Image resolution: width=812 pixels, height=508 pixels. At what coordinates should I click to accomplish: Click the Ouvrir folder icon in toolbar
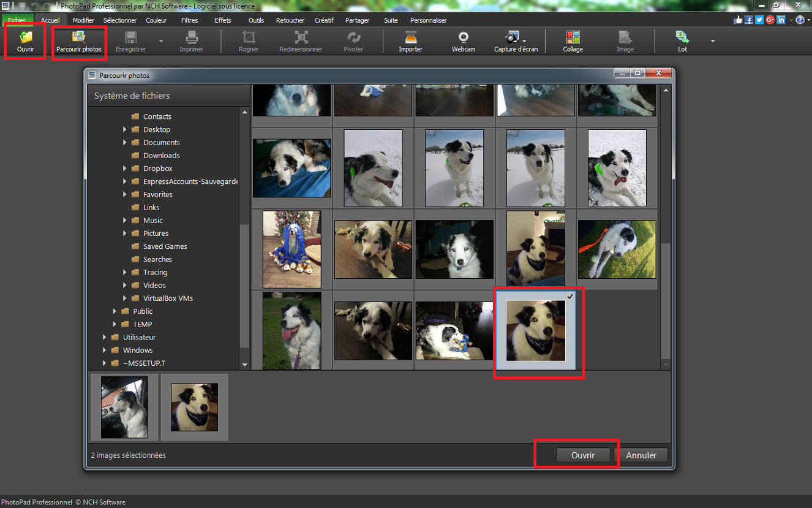[x=25, y=37]
